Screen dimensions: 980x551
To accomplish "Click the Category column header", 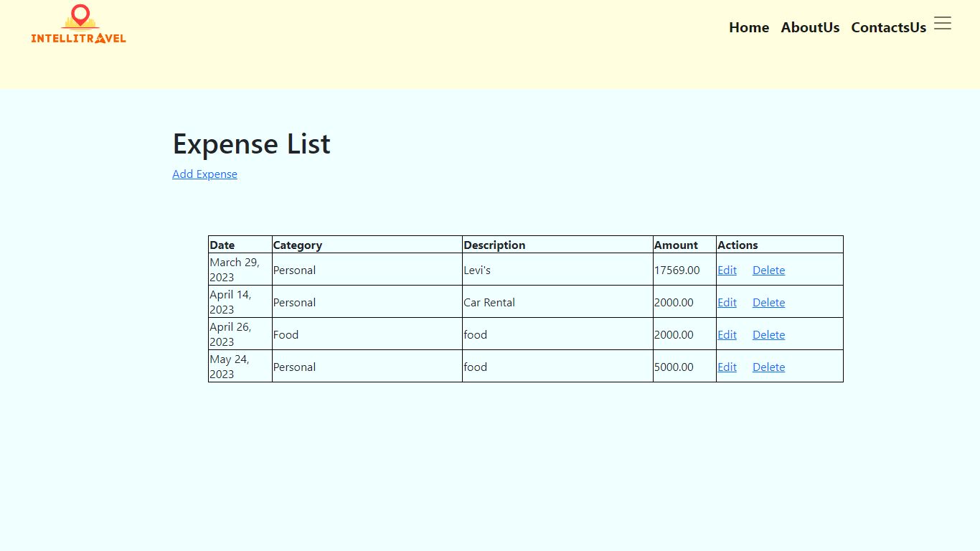I will [x=298, y=245].
